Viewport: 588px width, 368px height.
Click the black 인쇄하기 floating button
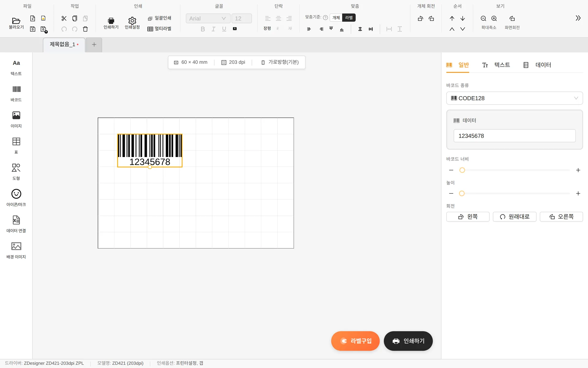408,341
